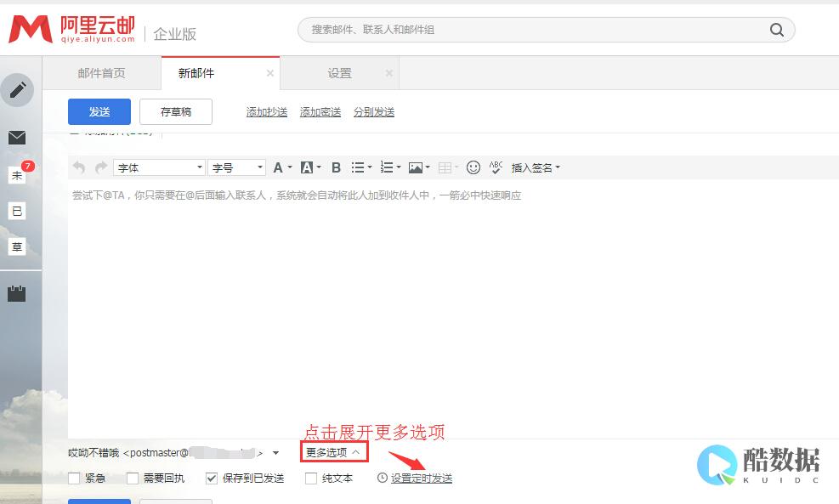Uncheck 保存到已发送 checkbox
Screen dimensions: 839x504
pos(212,478)
